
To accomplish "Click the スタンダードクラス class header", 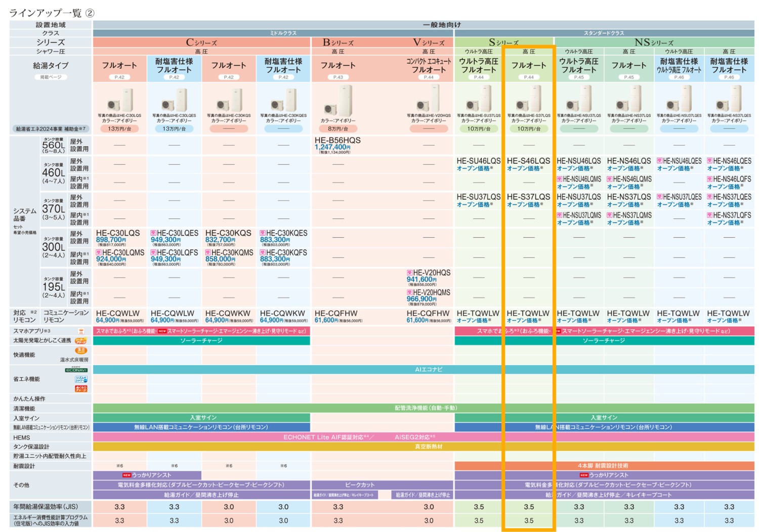I will 604,33.
